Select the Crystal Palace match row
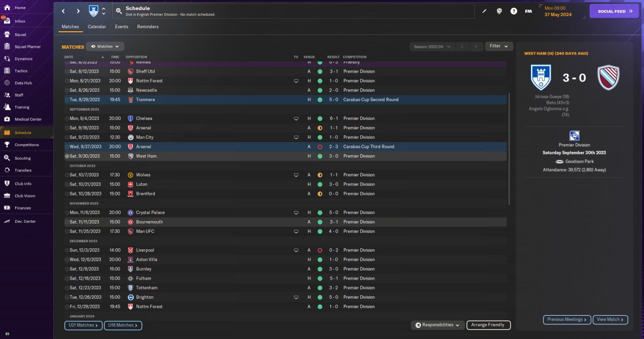Viewport: 644px width, 339px height. (x=285, y=213)
